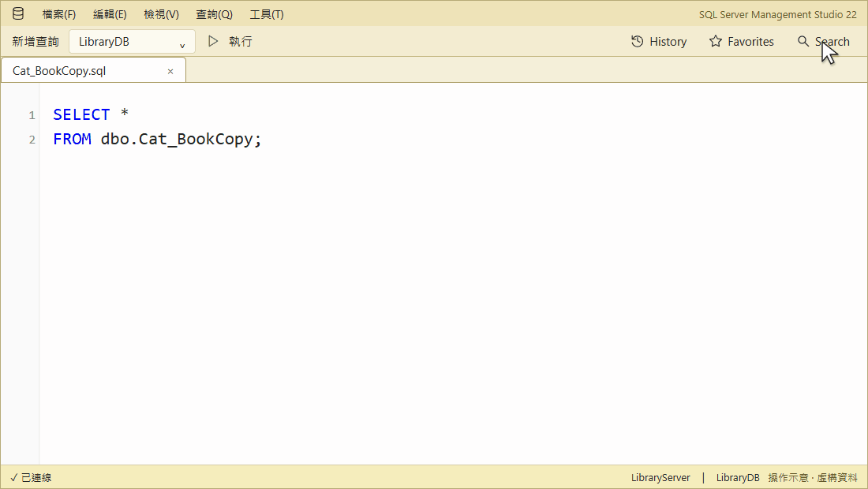Image resolution: width=868 pixels, height=489 pixels.
Task: Click the 已連線 connection status
Action: [31, 477]
